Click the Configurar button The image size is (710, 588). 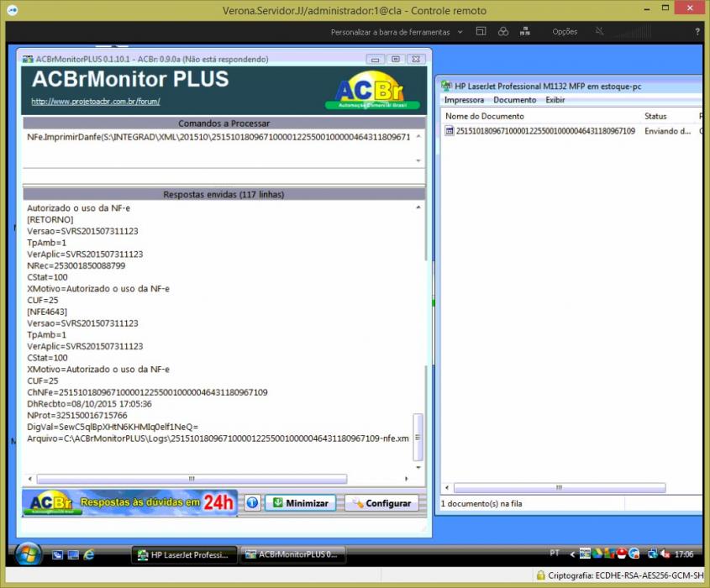[x=381, y=503]
